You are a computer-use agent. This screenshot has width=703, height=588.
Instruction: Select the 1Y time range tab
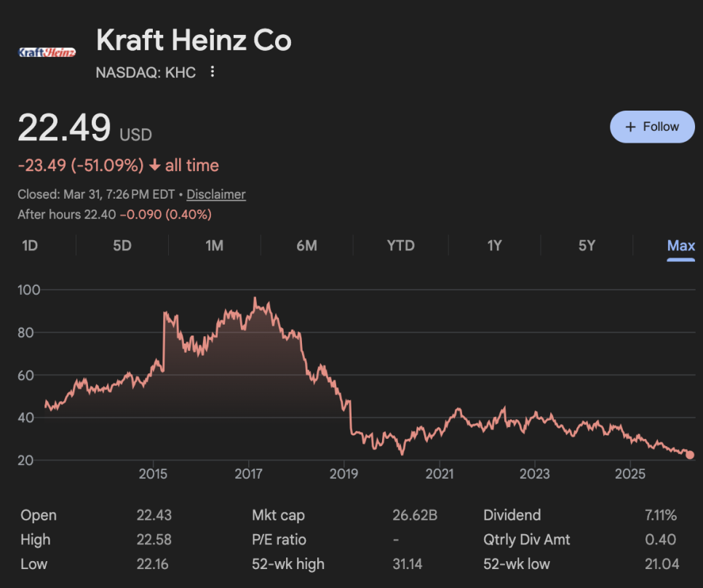[x=494, y=245]
